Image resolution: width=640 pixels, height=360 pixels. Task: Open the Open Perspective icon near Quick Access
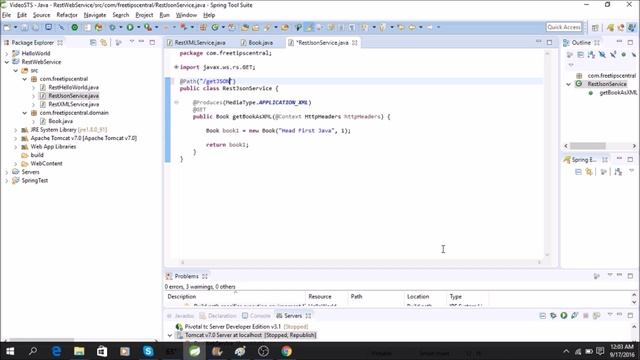coord(595,27)
